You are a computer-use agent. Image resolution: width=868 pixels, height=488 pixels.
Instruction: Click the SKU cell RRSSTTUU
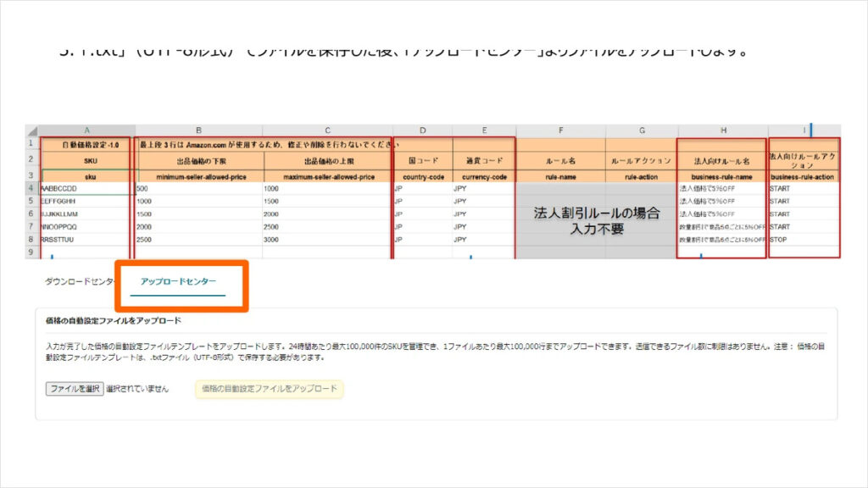coord(87,240)
